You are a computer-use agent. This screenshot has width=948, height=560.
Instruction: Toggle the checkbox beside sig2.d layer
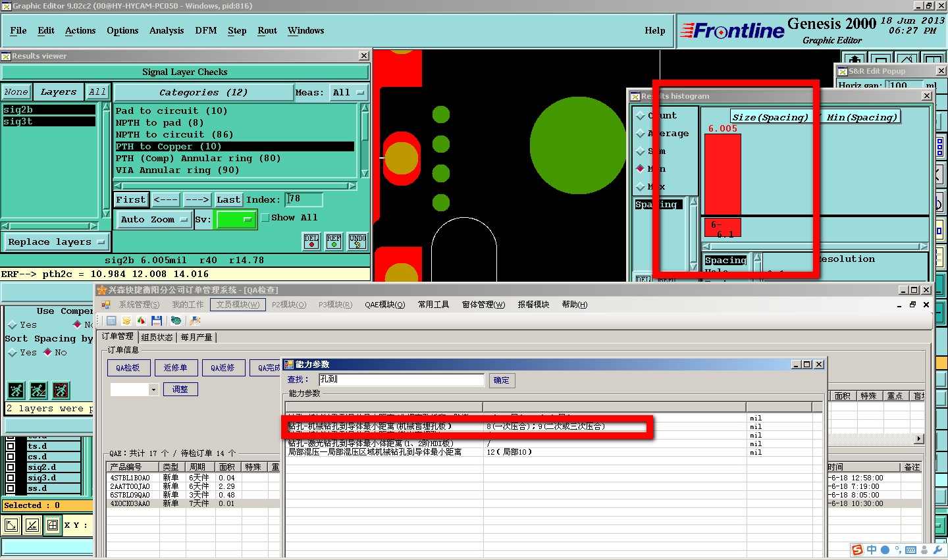tap(11, 467)
